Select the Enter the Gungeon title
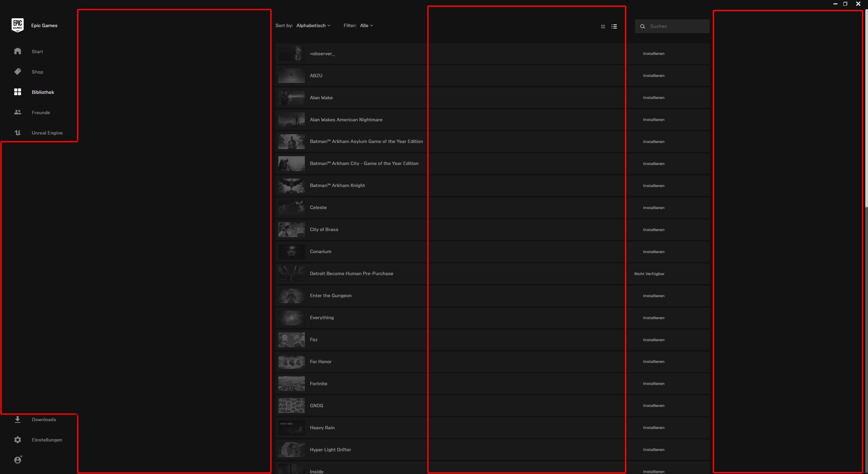 331,295
